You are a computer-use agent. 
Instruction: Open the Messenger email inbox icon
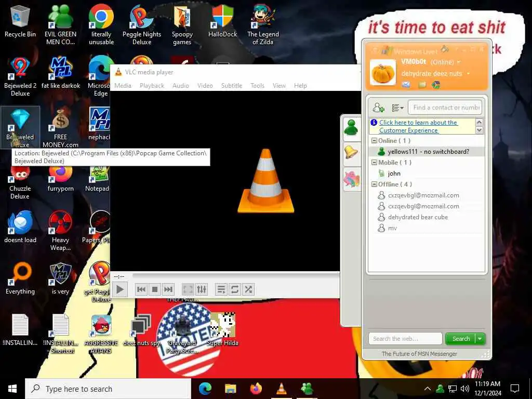coord(406,85)
